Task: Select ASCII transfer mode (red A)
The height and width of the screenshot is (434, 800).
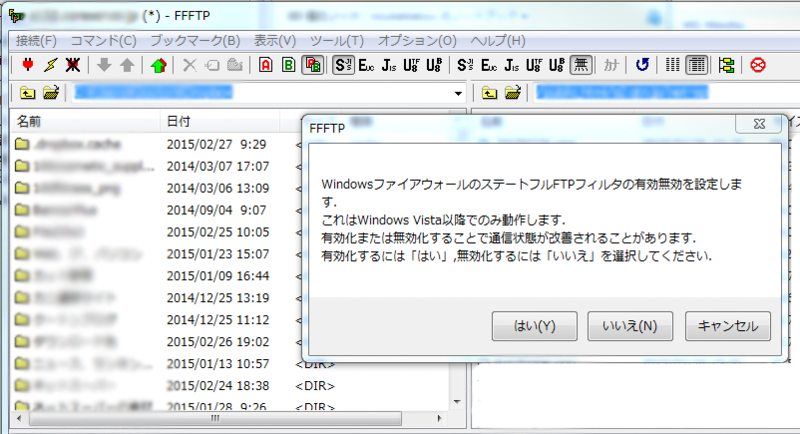Action: click(x=265, y=65)
